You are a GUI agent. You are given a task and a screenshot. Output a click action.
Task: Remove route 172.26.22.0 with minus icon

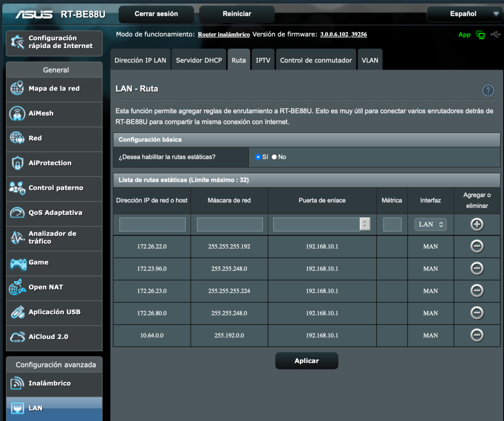pyautogui.click(x=477, y=246)
